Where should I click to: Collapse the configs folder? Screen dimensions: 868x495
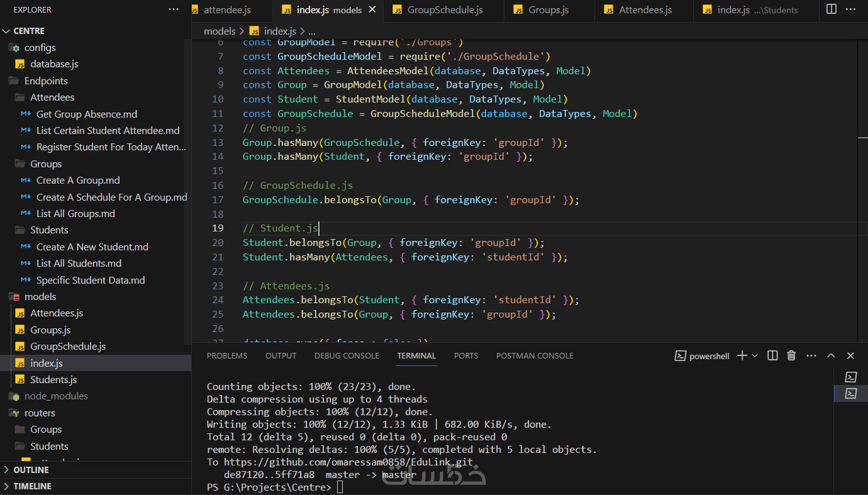(x=95, y=47)
